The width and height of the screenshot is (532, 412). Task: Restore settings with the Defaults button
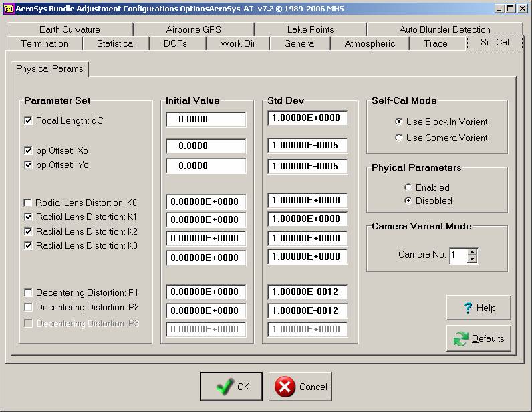(x=479, y=338)
